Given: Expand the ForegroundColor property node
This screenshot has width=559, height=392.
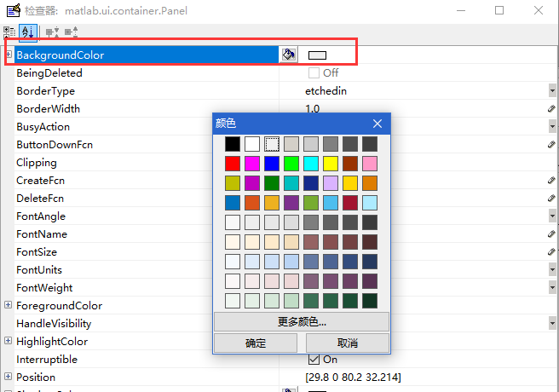Looking at the screenshot, I should pos(8,305).
